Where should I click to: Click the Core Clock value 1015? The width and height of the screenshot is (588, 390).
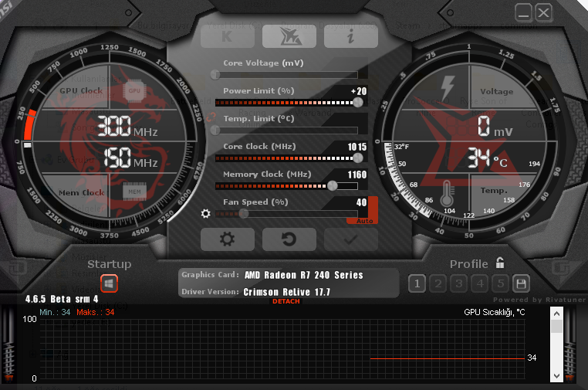coord(357,147)
